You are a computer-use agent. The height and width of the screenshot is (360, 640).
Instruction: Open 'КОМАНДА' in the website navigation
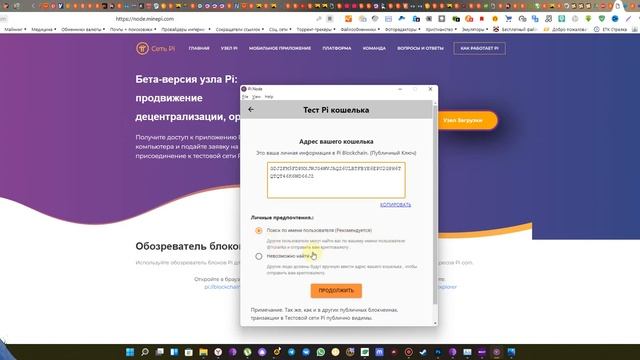pyautogui.click(x=374, y=48)
